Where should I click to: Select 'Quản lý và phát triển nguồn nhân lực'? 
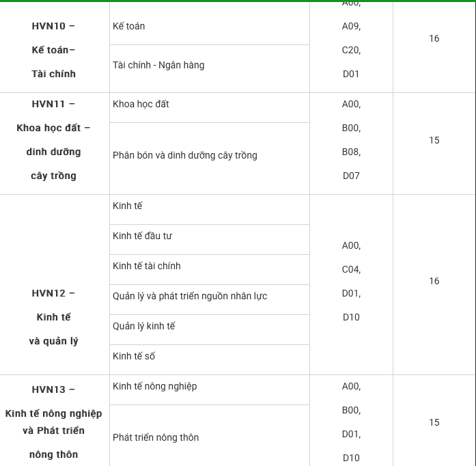190,297
